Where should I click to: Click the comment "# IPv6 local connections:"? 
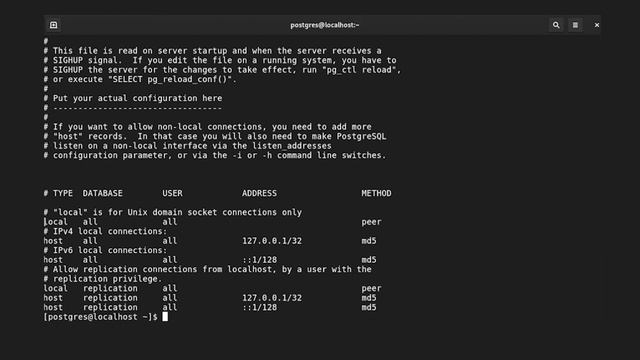[105, 250]
